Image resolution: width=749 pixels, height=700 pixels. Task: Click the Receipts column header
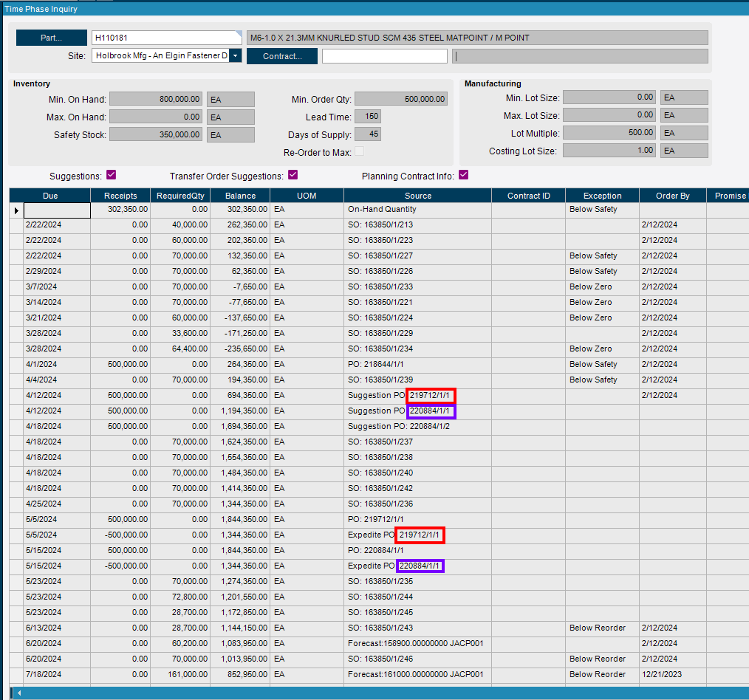pyautogui.click(x=120, y=196)
